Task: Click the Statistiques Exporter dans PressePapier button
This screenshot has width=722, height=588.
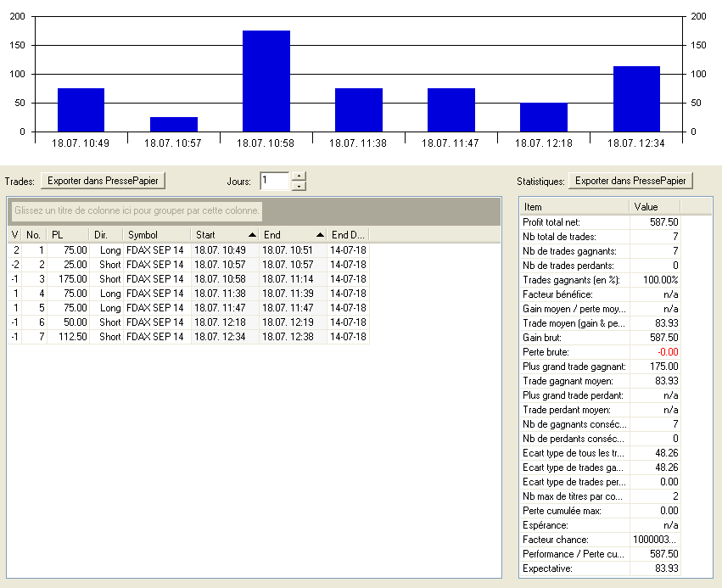Action: [630, 181]
